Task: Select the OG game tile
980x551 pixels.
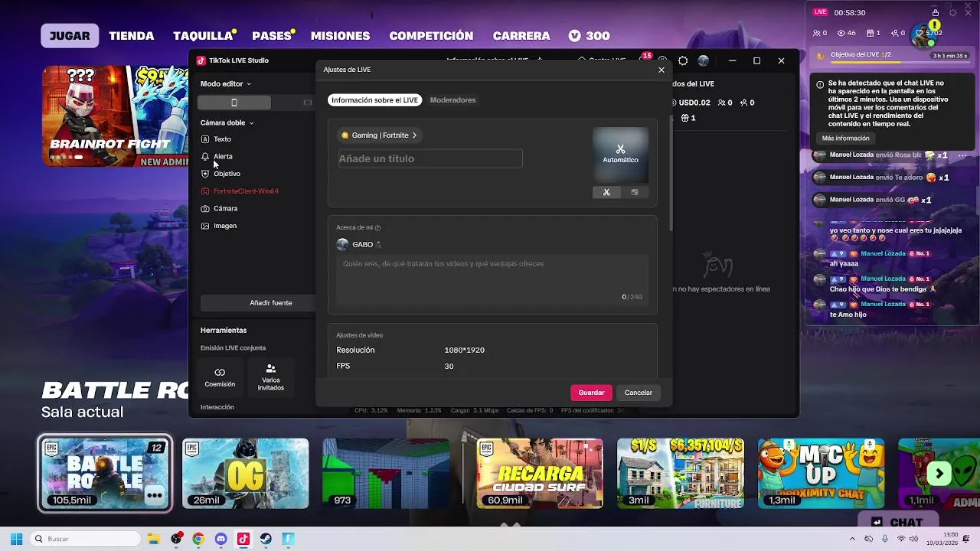Action: point(245,473)
